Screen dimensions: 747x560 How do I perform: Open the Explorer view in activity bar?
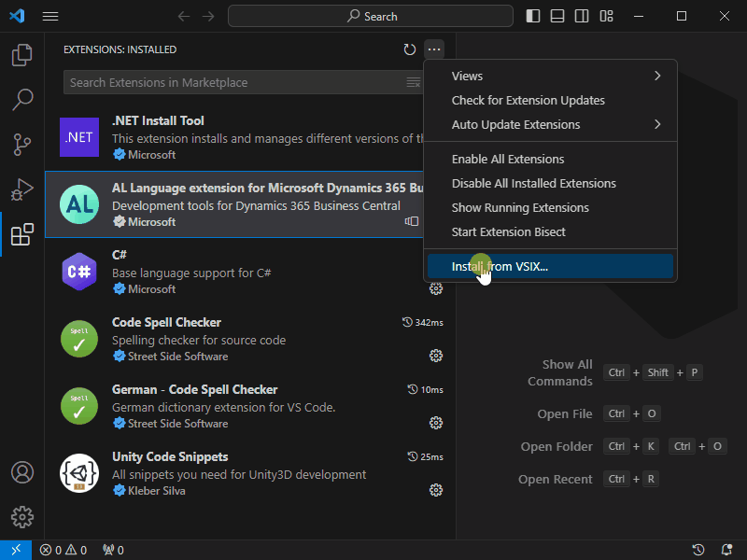click(x=21, y=55)
